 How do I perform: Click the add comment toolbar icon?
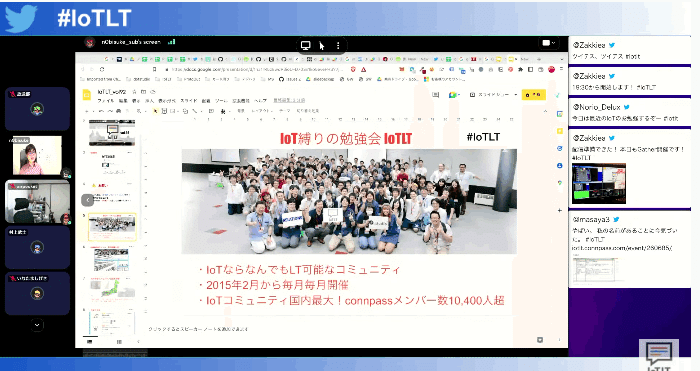211,111
